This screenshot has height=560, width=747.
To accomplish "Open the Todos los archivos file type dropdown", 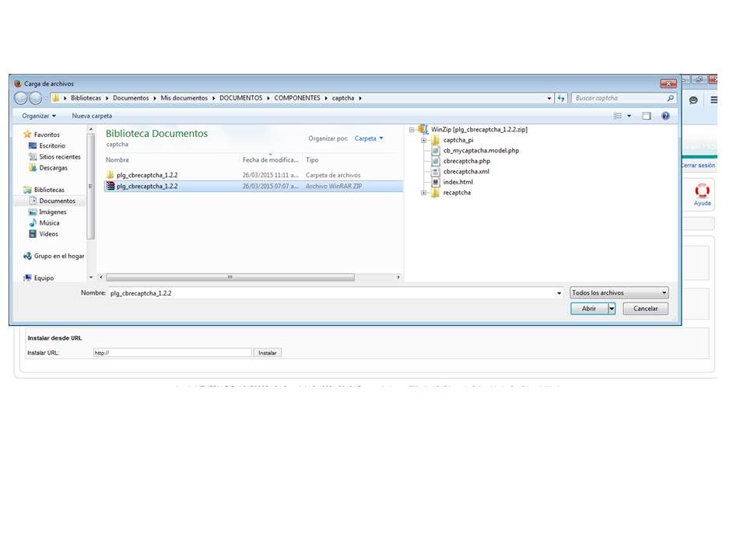I will 619,292.
